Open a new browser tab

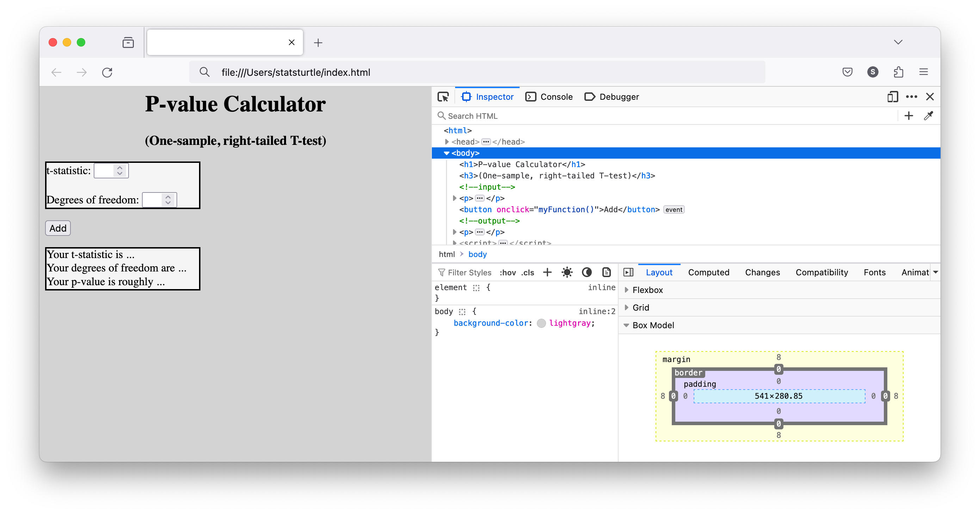pos(318,42)
